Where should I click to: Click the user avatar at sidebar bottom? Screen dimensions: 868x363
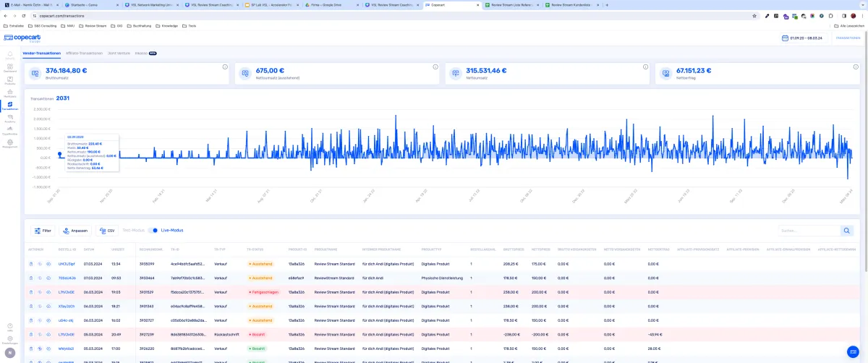tap(10, 352)
